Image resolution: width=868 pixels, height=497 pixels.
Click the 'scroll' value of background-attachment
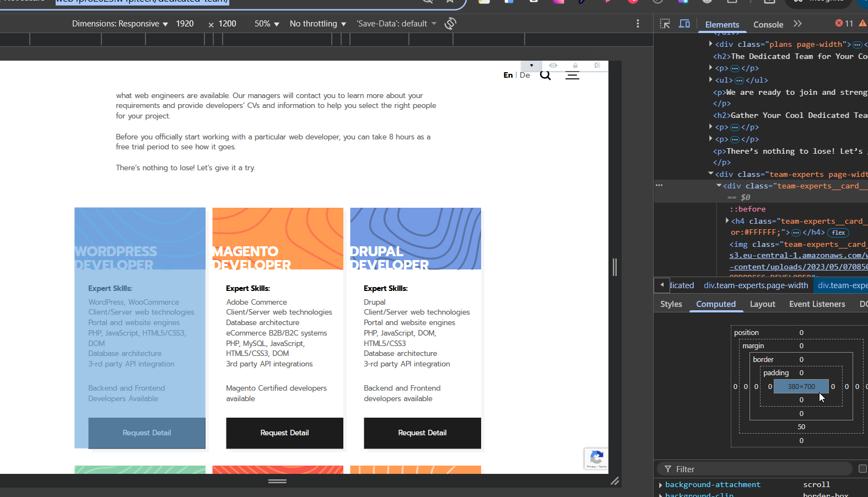(x=816, y=485)
